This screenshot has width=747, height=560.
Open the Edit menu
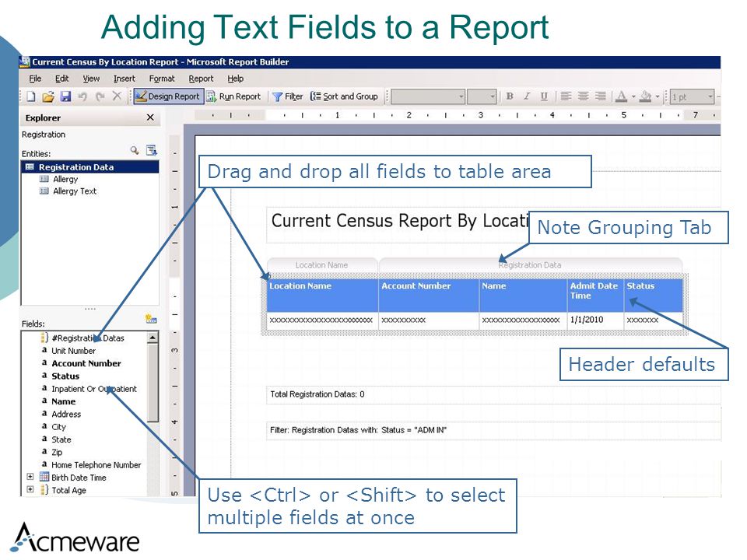61,79
